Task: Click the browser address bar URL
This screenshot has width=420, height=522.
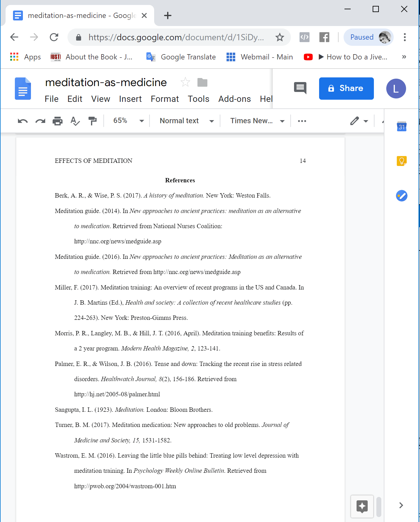Action: (176, 37)
